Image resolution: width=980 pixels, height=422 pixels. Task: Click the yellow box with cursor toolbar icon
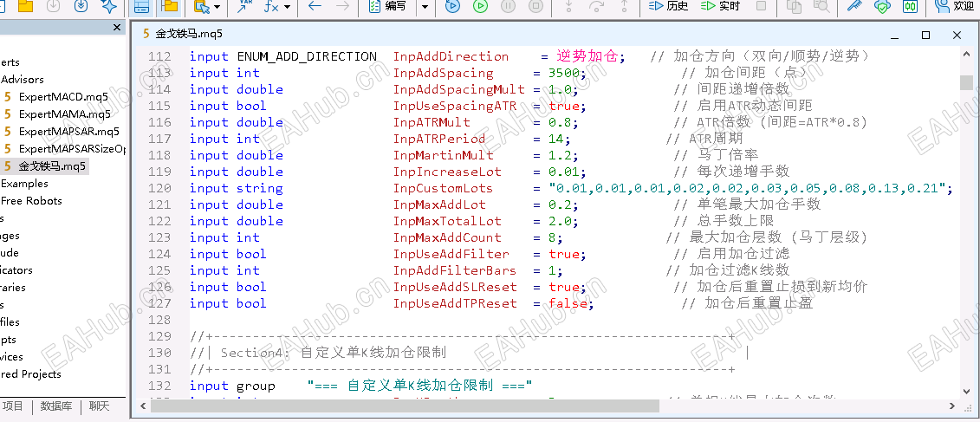tap(201, 6)
